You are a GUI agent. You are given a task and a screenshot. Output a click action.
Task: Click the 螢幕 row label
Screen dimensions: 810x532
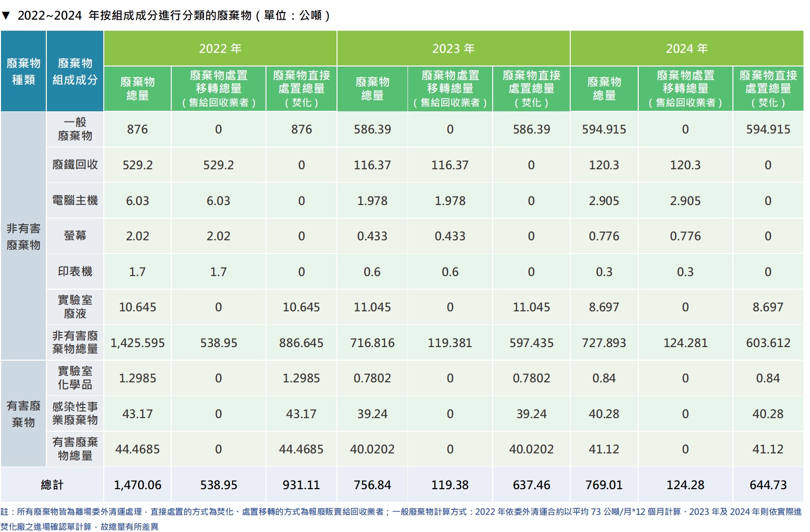[75, 236]
